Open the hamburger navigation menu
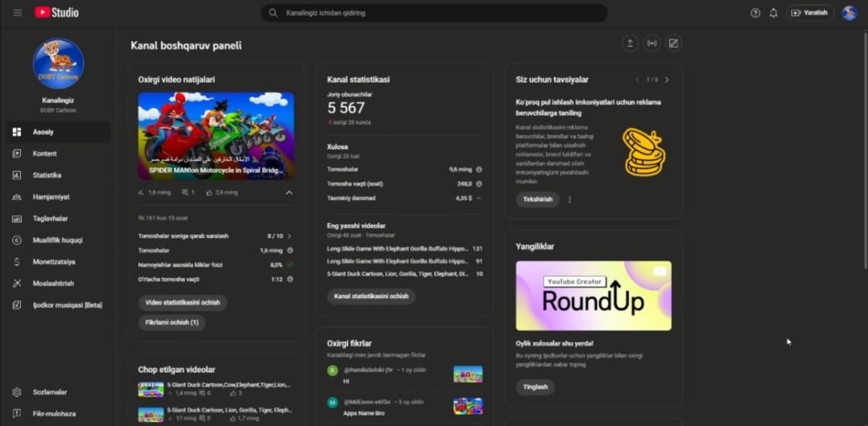The image size is (868, 426). tap(17, 12)
